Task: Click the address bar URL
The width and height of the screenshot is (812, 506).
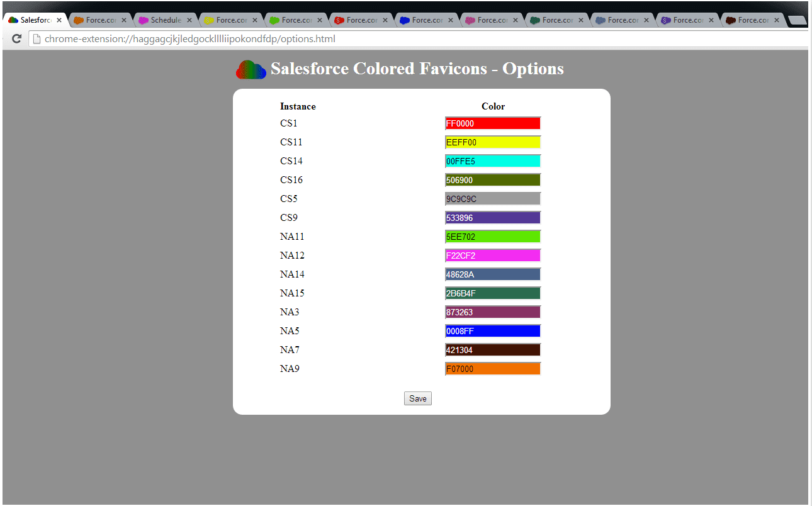Action: coord(189,39)
